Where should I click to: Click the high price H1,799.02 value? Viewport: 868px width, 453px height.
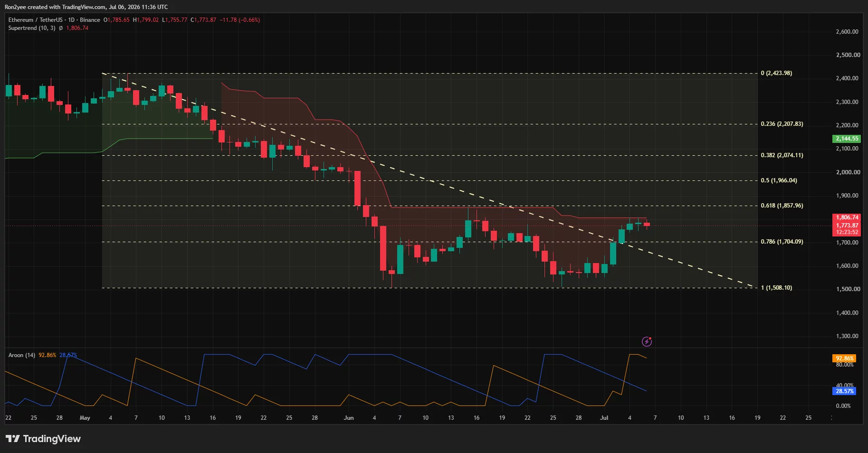(146, 20)
